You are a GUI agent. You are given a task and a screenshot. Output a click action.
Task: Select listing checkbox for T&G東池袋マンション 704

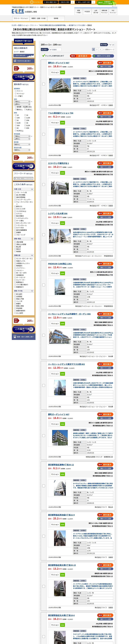coord(44,134)
